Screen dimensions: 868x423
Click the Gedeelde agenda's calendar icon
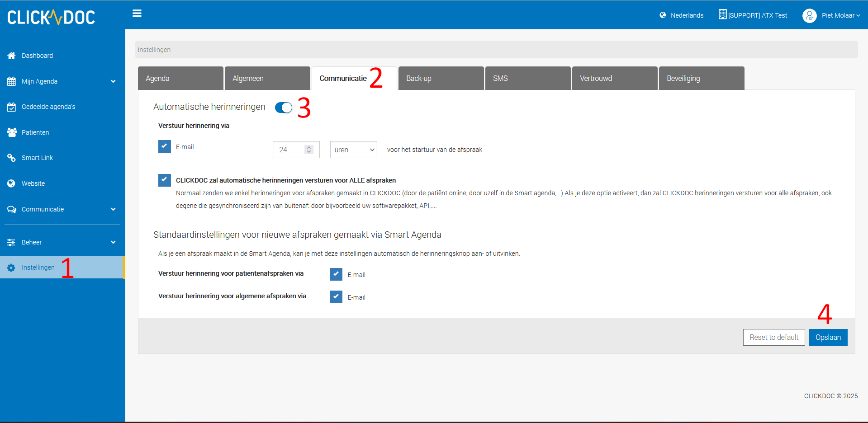(12, 107)
